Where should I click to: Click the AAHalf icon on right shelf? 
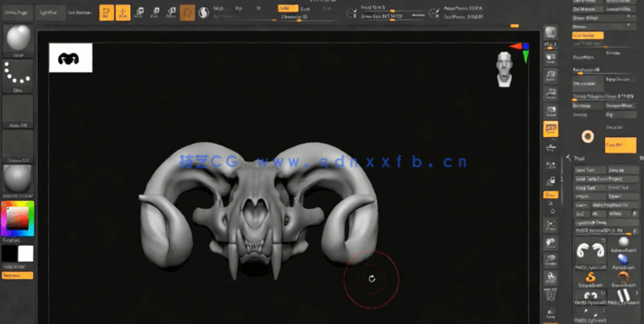pyautogui.click(x=550, y=111)
